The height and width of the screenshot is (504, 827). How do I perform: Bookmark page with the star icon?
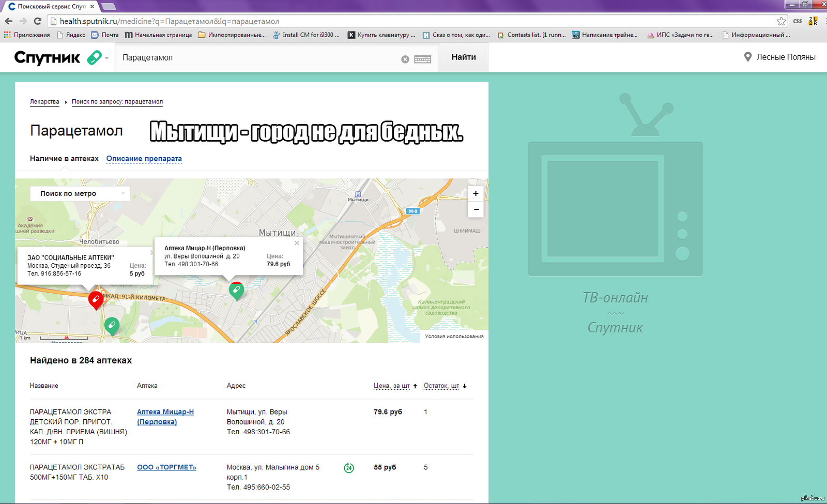(781, 21)
